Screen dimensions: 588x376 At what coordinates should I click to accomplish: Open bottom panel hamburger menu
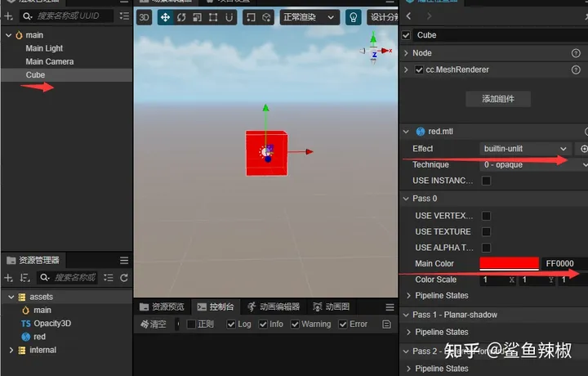point(390,307)
